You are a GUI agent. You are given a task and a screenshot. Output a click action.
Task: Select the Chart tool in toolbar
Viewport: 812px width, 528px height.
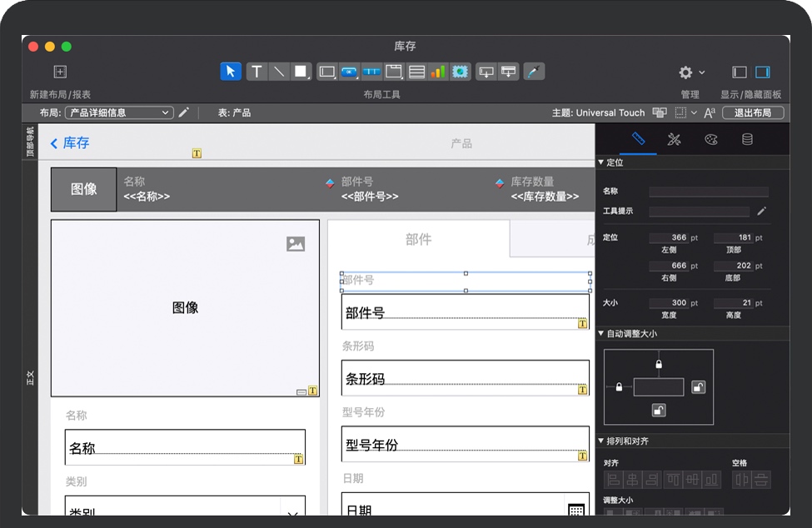[438, 72]
